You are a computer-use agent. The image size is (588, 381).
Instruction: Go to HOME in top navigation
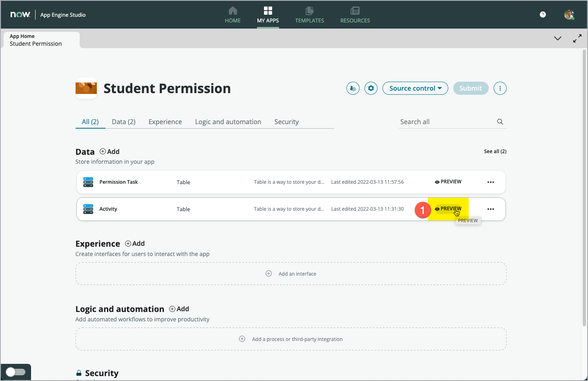click(233, 15)
